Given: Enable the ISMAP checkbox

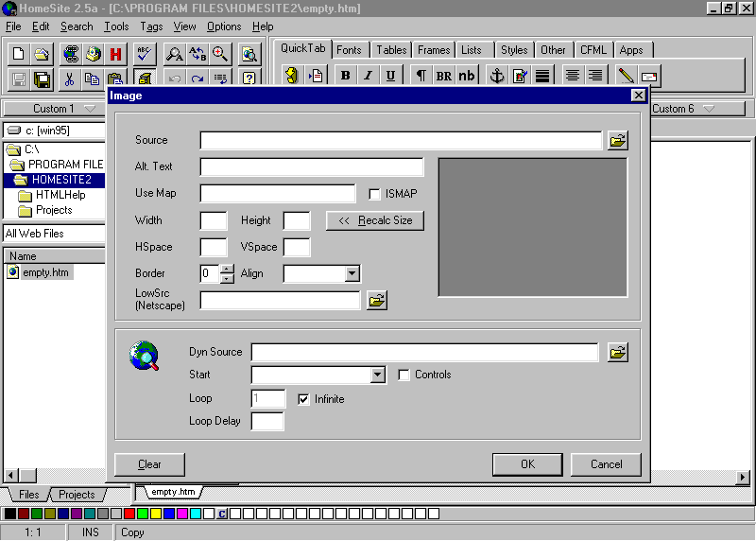Looking at the screenshot, I should (375, 194).
